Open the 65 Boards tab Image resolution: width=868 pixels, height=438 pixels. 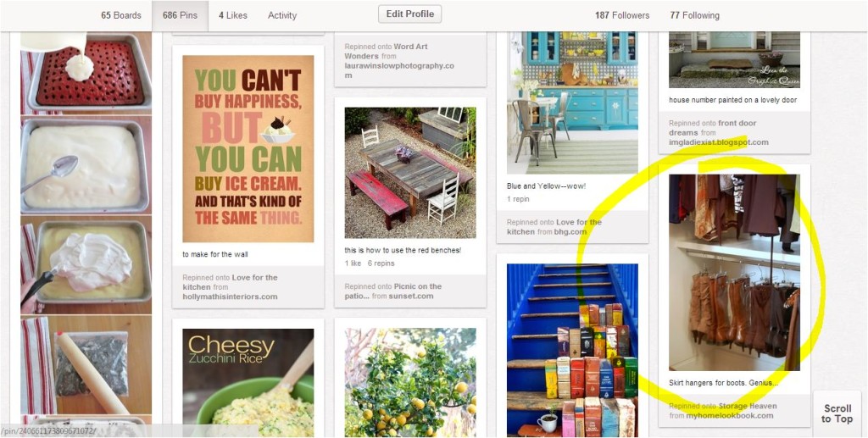[x=120, y=15]
